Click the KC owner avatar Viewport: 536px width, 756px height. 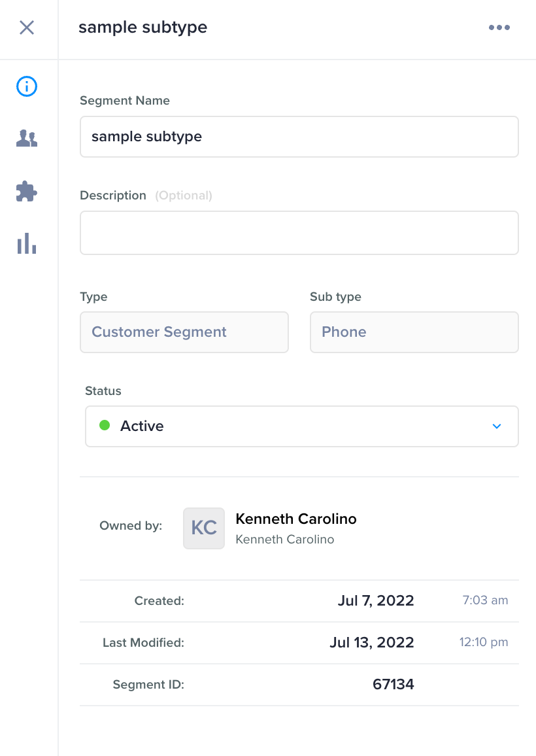click(x=204, y=528)
